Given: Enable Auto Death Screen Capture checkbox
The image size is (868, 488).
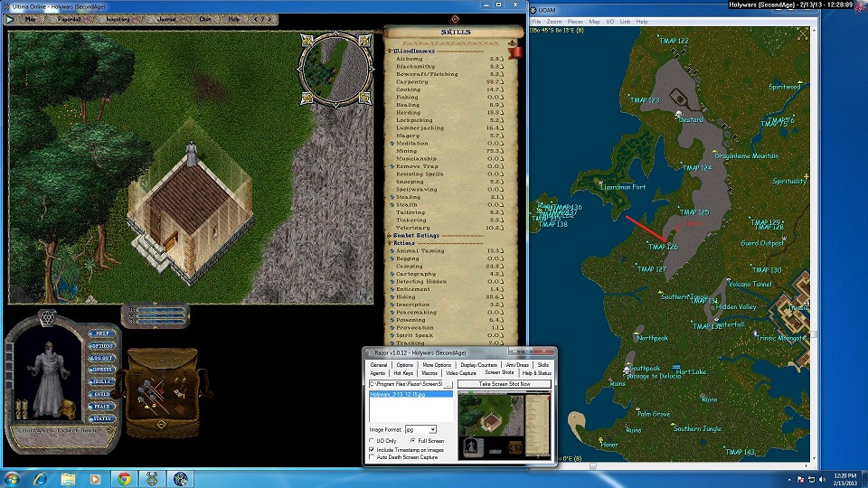Looking at the screenshot, I should point(373,457).
